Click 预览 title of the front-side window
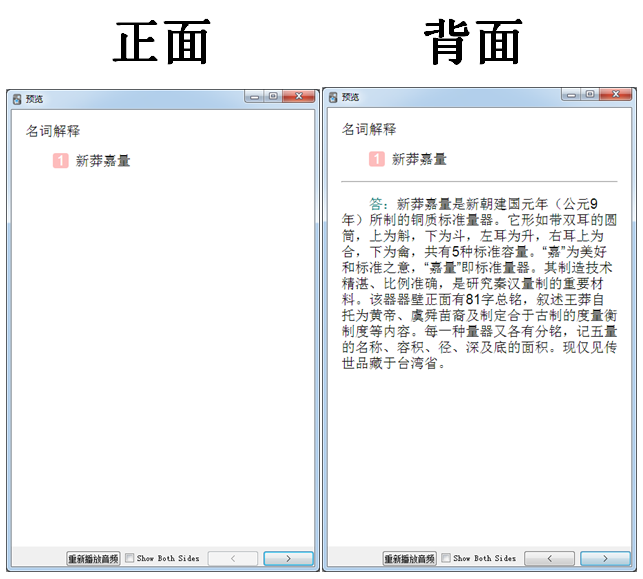Image resolution: width=643 pixels, height=579 pixels. (x=34, y=99)
